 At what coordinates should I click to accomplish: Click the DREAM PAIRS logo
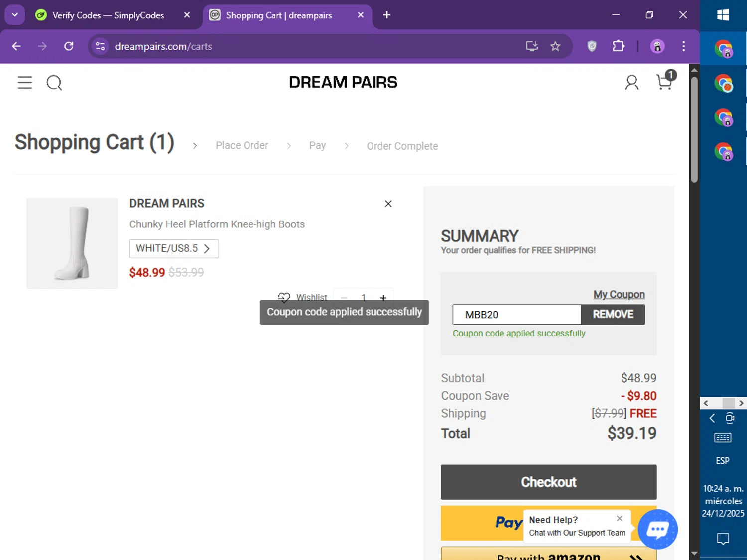(x=343, y=82)
